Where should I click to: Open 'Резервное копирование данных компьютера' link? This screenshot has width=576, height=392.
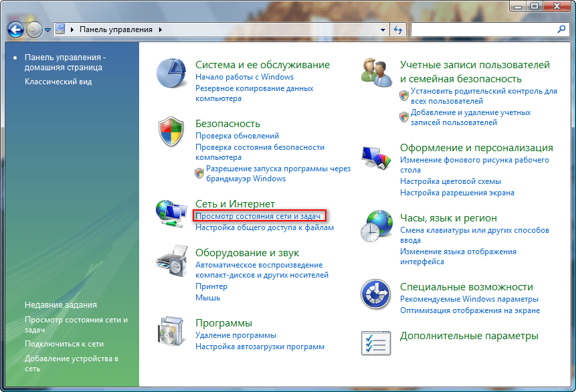point(254,93)
